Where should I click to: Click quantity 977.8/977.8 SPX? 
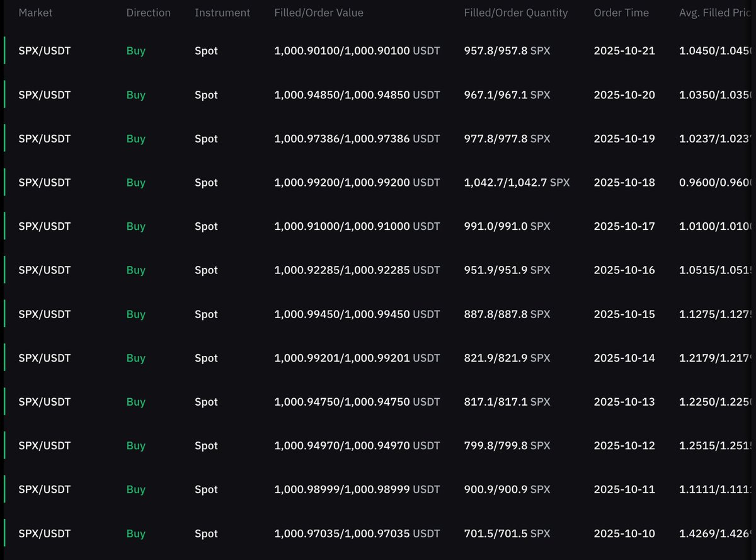[x=507, y=139]
